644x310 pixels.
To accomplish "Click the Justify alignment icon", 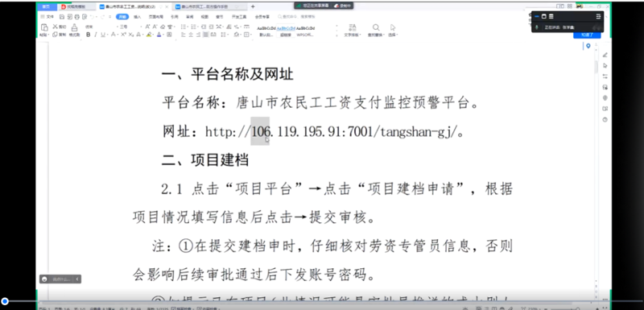I will tap(206, 35).
